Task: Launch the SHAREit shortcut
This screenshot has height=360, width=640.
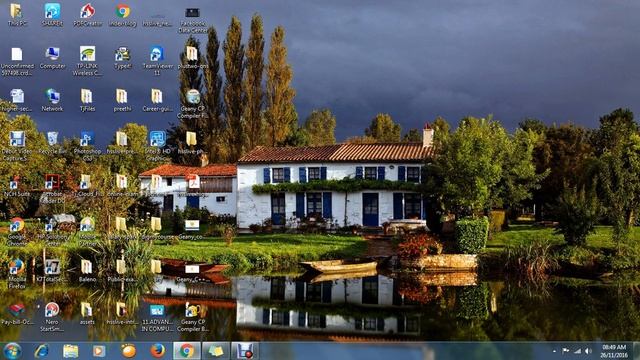Action: pos(52,15)
